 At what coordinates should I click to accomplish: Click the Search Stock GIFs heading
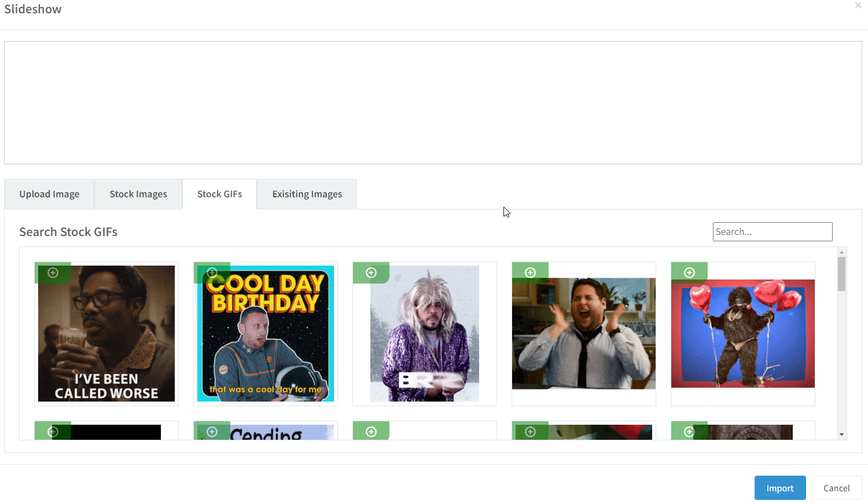coord(68,232)
